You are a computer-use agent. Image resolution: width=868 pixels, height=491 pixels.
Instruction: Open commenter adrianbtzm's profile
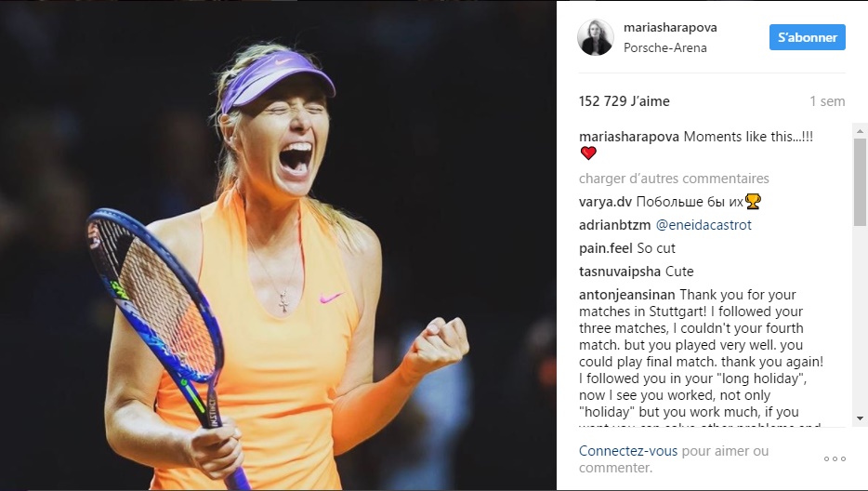click(614, 225)
